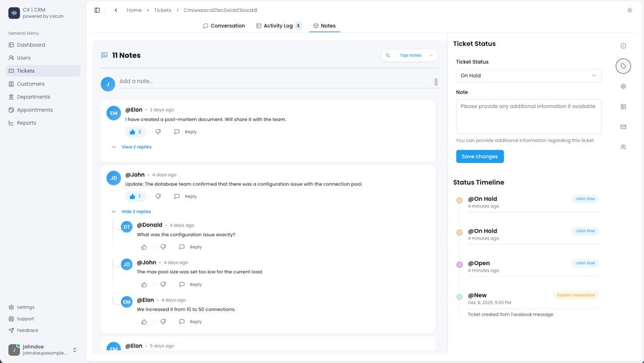
Task: Open Departments in the sidebar
Action: coord(43,97)
